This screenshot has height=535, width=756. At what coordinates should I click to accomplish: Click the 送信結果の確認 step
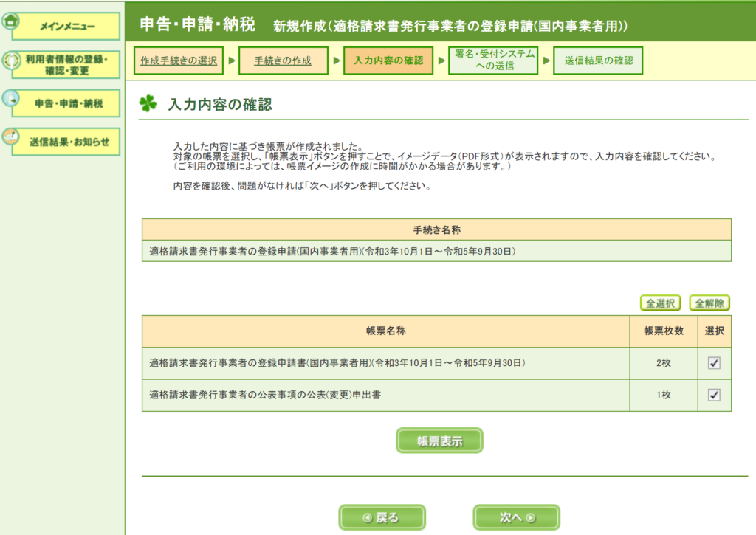tap(598, 61)
